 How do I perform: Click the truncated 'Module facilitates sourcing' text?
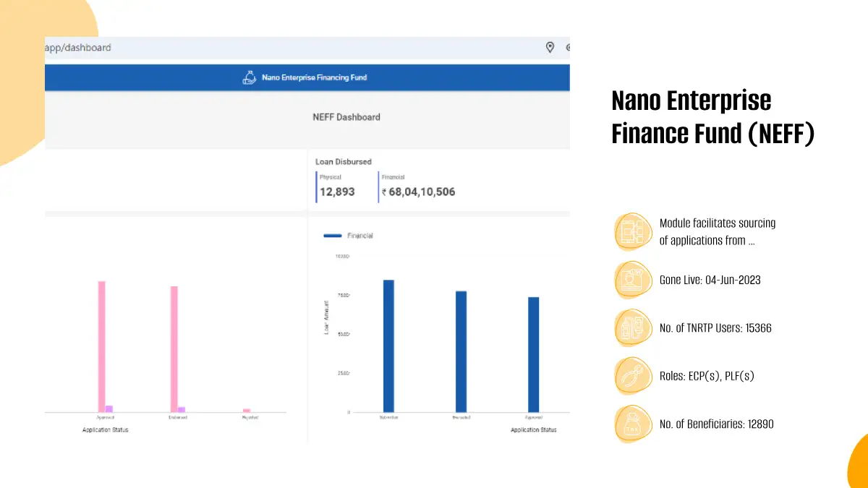pos(717,232)
